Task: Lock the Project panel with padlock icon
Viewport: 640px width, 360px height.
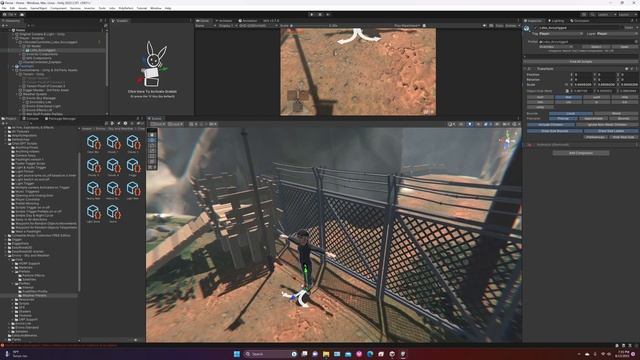Action: pyautogui.click(x=137, y=119)
